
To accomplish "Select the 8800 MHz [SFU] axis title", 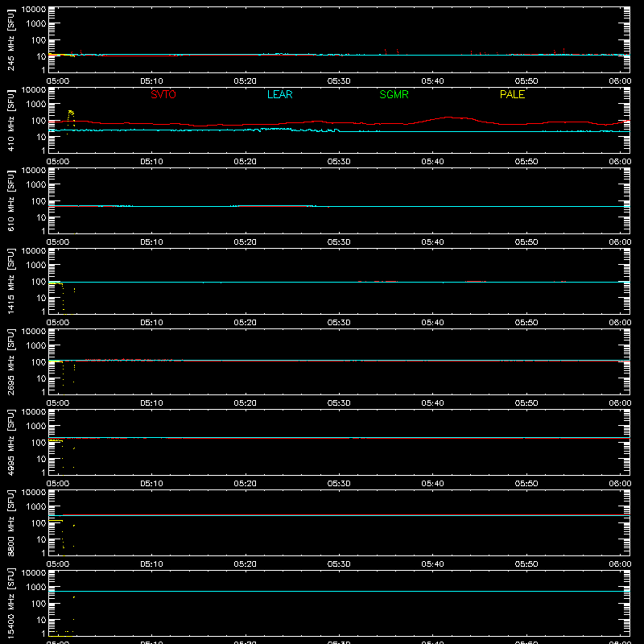I will point(11,522).
